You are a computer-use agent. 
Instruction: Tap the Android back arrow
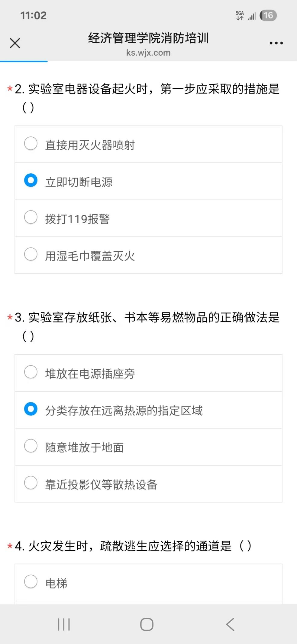click(x=230, y=624)
